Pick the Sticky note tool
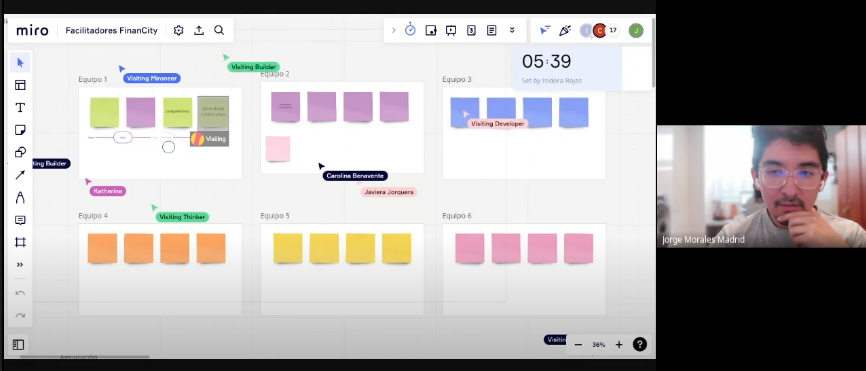The width and height of the screenshot is (866, 371). (20, 130)
